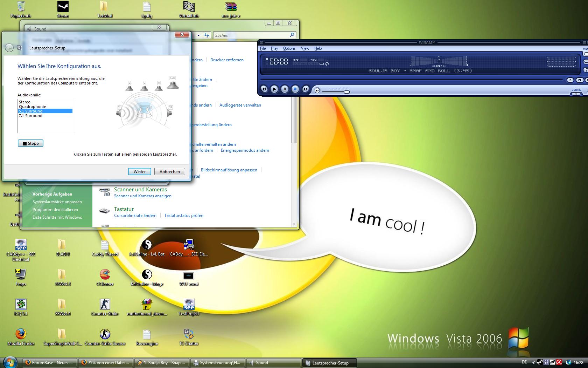588x368 pixels.
Task: Open the VirtualDub desktop icon
Action: [189, 9]
